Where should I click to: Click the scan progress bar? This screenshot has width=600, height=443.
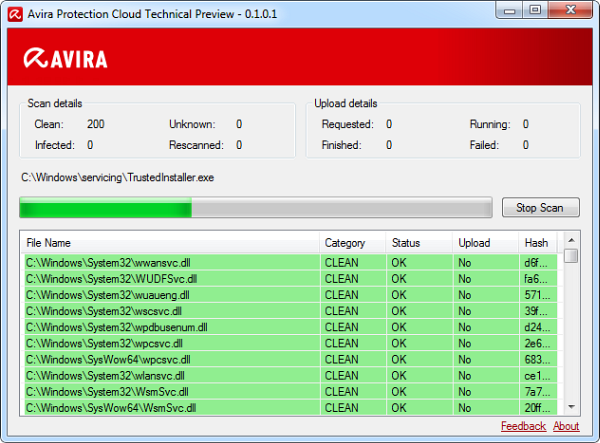pos(256,207)
